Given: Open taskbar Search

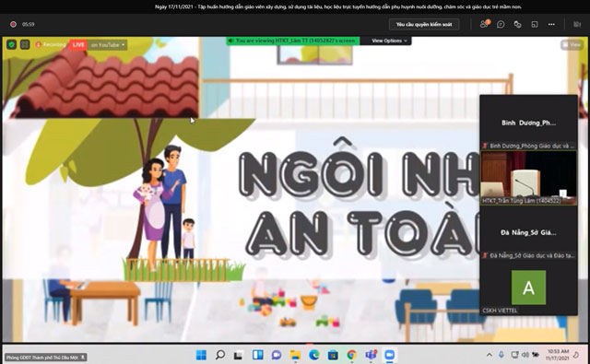Looking at the screenshot, I should coord(220,355).
